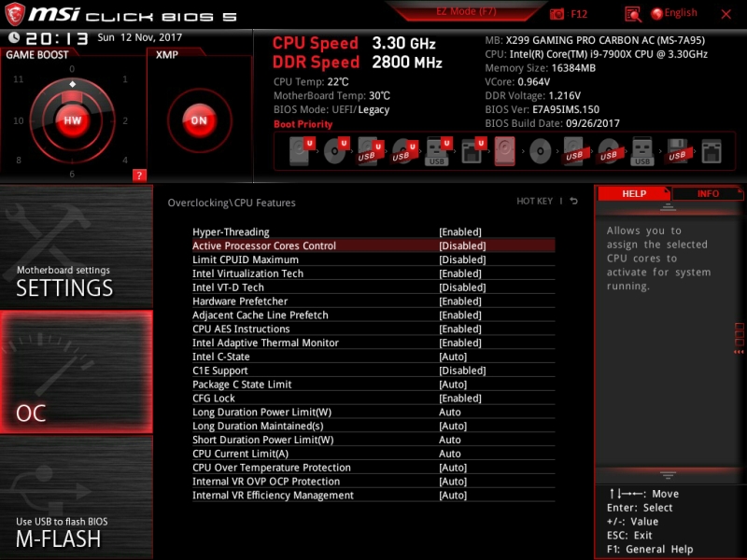Select the highlighted legacy hard disk boot icon
Viewport: 747px width, 560px height.
coord(504,151)
